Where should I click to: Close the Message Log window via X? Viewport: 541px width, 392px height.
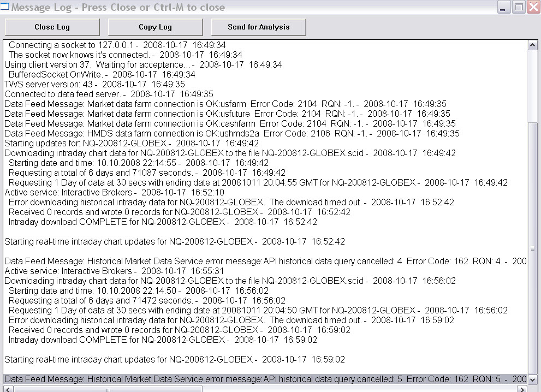533,7
